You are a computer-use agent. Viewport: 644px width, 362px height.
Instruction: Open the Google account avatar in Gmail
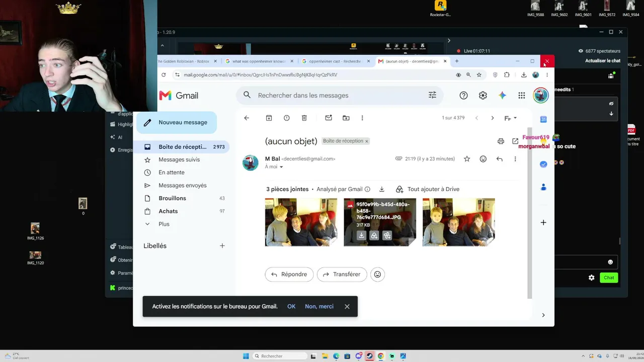541,96
